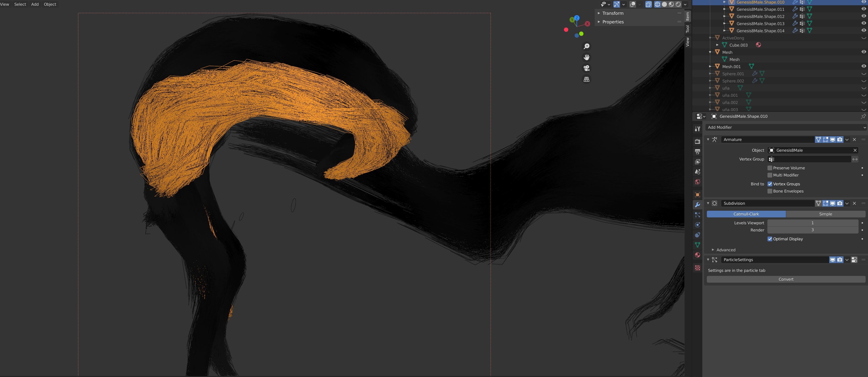Expand the Transform panel
Image resolution: width=868 pixels, height=377 pixels.
[613, 13]
